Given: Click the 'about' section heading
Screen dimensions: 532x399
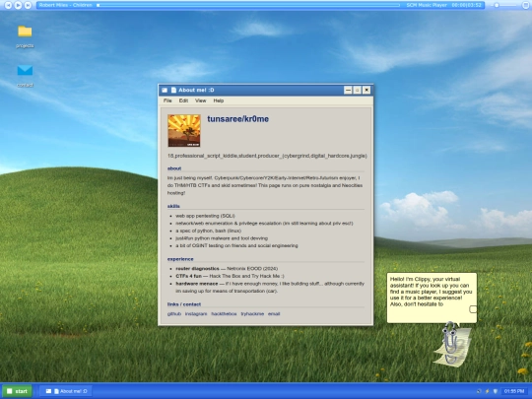Looking at the screenshot, I should [x=174, y=168].
